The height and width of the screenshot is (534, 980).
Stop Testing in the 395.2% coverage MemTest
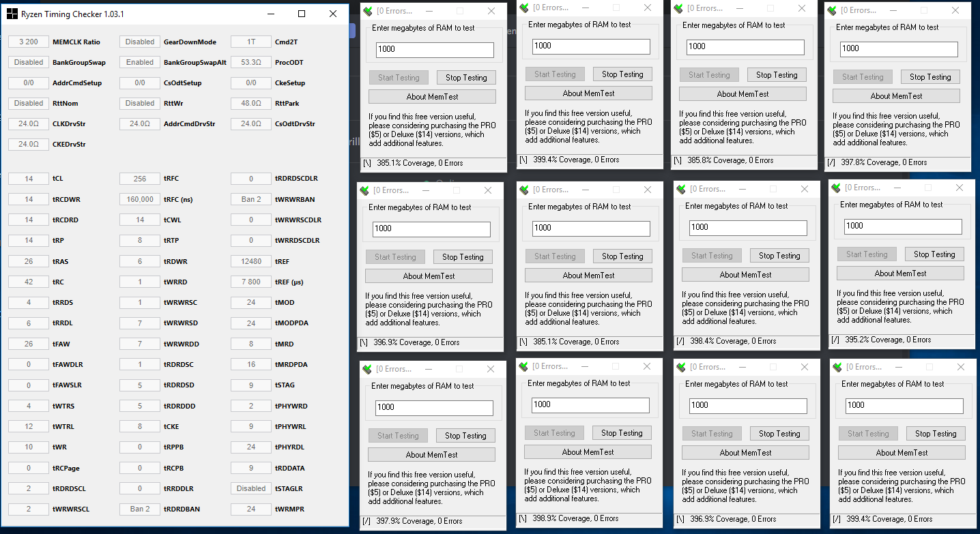934,254
